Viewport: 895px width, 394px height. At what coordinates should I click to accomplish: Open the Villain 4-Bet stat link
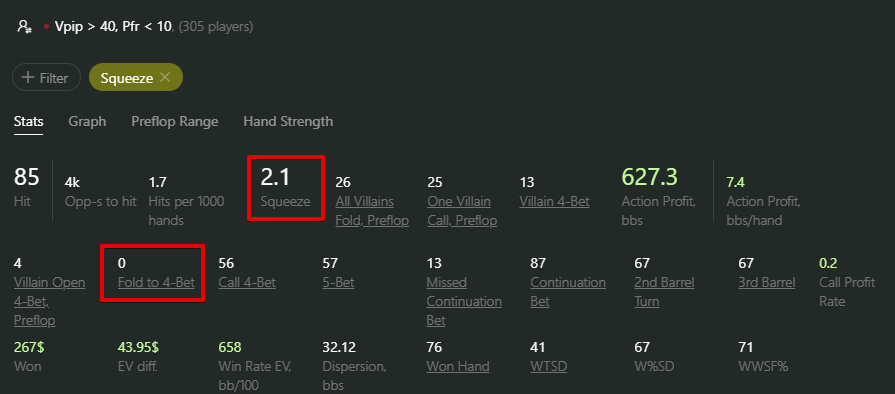[x=554, y=202]
